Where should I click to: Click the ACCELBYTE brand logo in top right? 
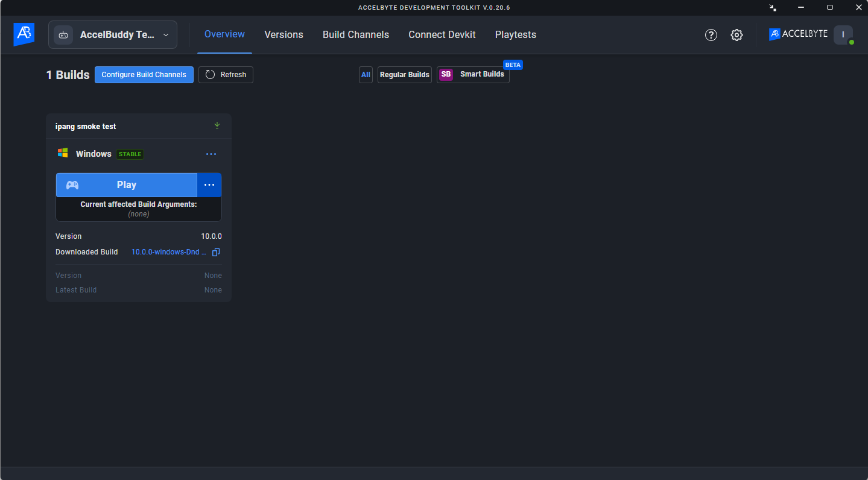point(798,34)
